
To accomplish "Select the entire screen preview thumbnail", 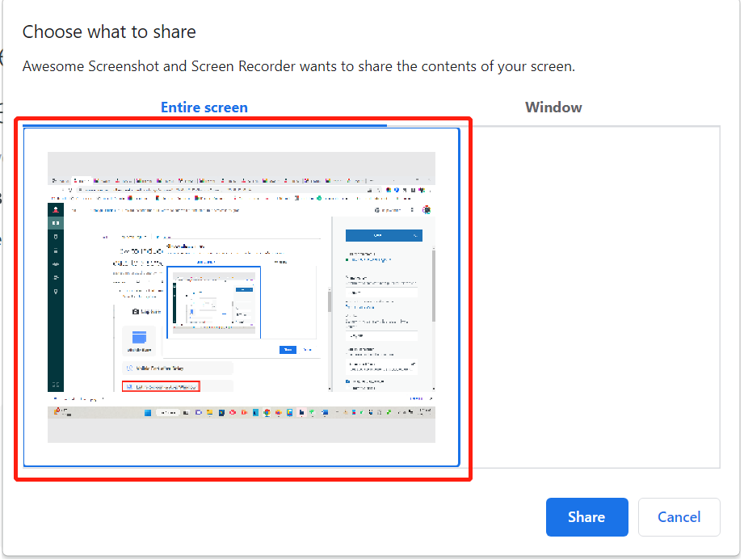I will point(241,297).
